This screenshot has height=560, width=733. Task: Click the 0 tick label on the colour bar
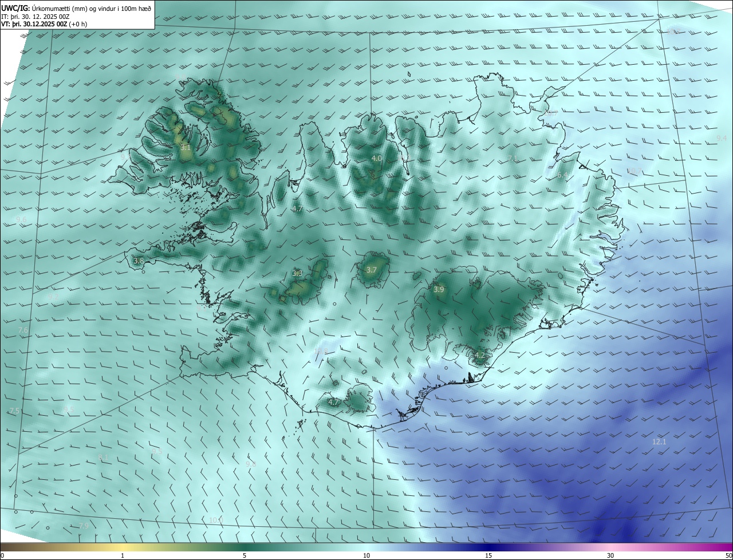click(2, 555)
